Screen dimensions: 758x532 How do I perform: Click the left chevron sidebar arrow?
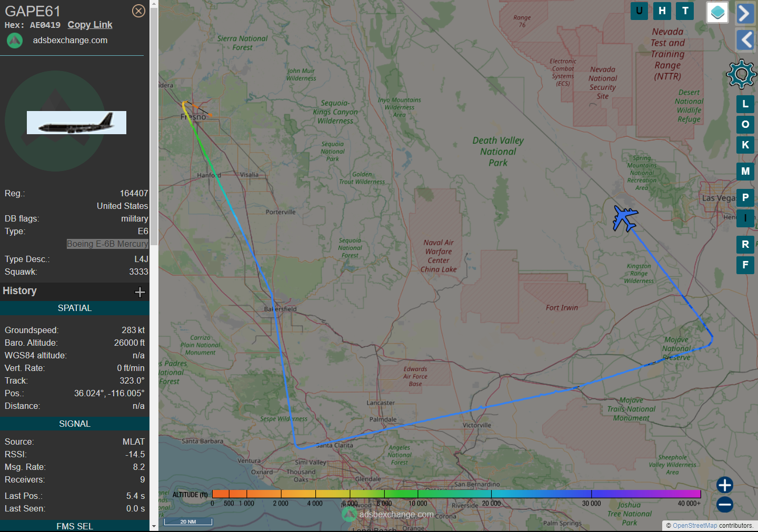[x=745, y=39]
